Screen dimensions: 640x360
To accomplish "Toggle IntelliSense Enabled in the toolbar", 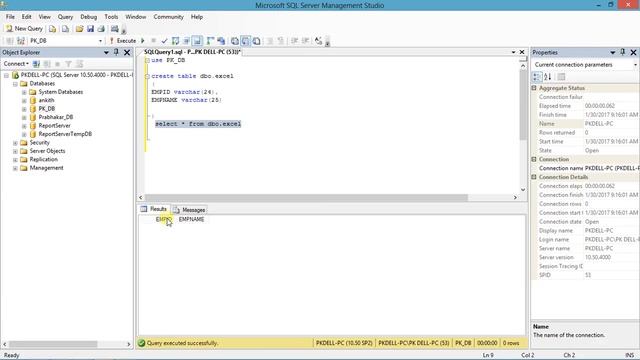I will (x=197, y=41).
